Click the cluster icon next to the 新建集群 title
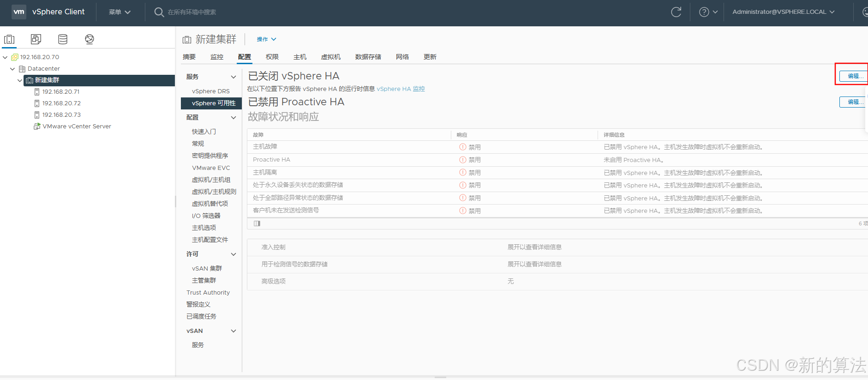868x380 pixels. [187, 40]
